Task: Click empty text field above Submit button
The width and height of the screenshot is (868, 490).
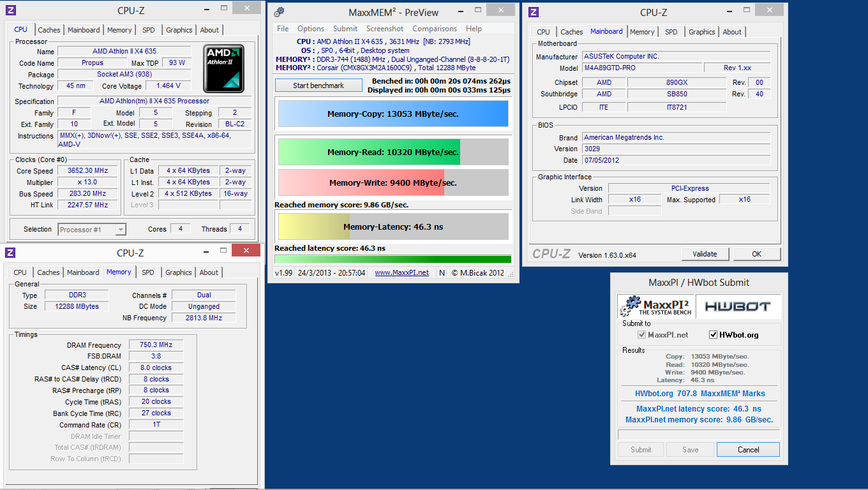Action: (x=699, y=434)
